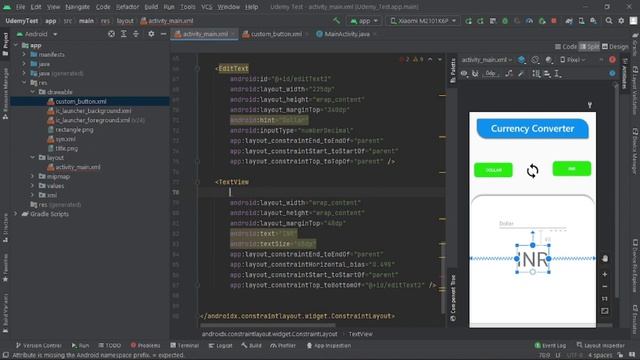Open the Attributes side panel
Image resolution: width=640 pixels, height=360 pixels.
[x=624, y=73]
